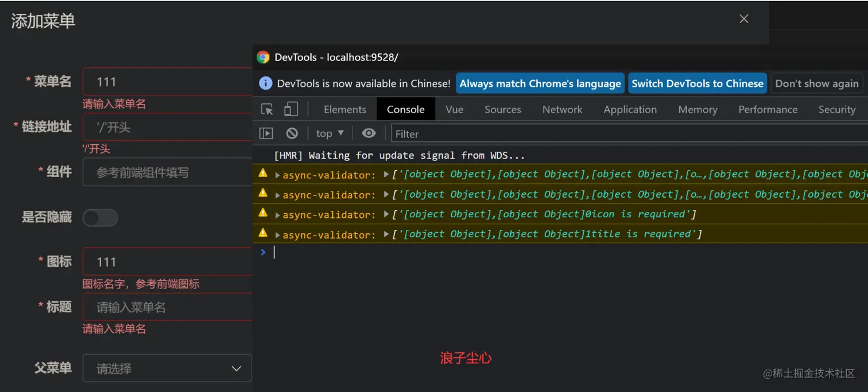The height and width of the screenshot is (392, 868).
Task: Click the eye live expression icon
Action: 369,133
